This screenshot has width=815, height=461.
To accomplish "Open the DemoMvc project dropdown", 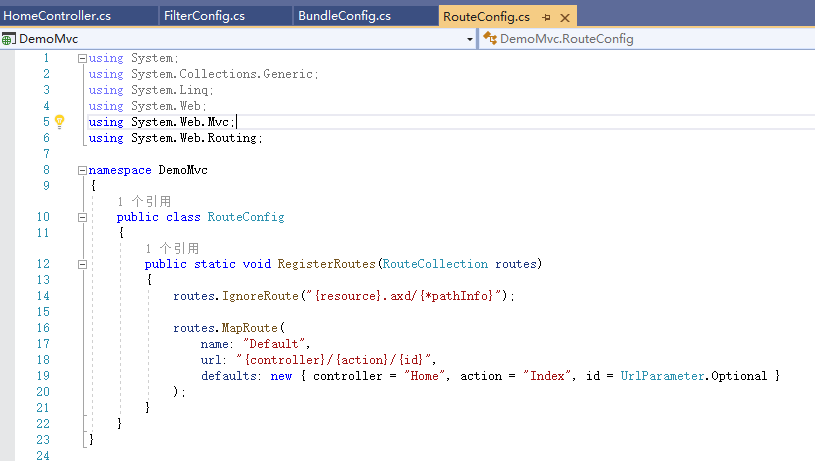I will click(470, 39).
